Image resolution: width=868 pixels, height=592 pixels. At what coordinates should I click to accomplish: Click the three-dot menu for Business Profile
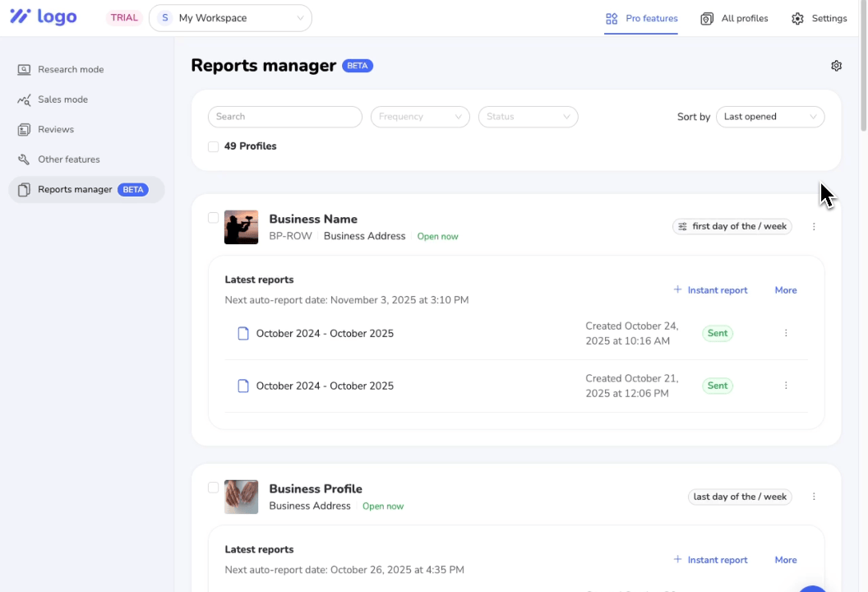click(x=814, y=497)
